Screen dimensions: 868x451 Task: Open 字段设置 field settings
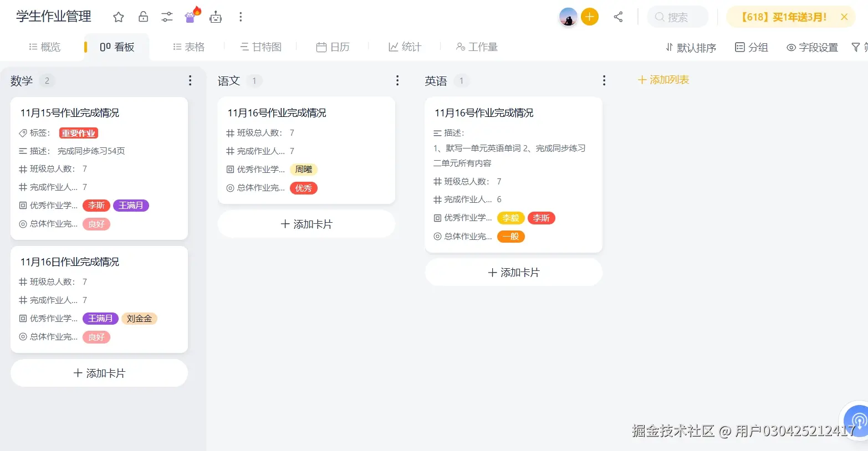tap(811, 48)
